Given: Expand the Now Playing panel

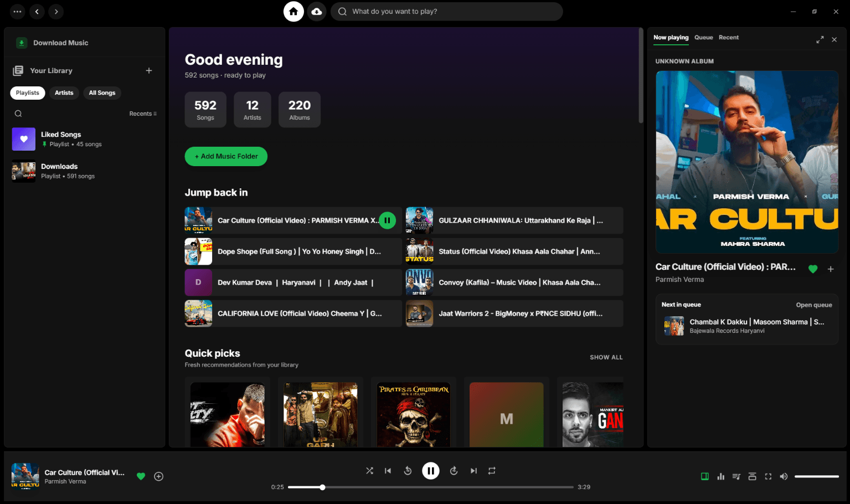Looking at the screenshot, I should coord(820,40).
